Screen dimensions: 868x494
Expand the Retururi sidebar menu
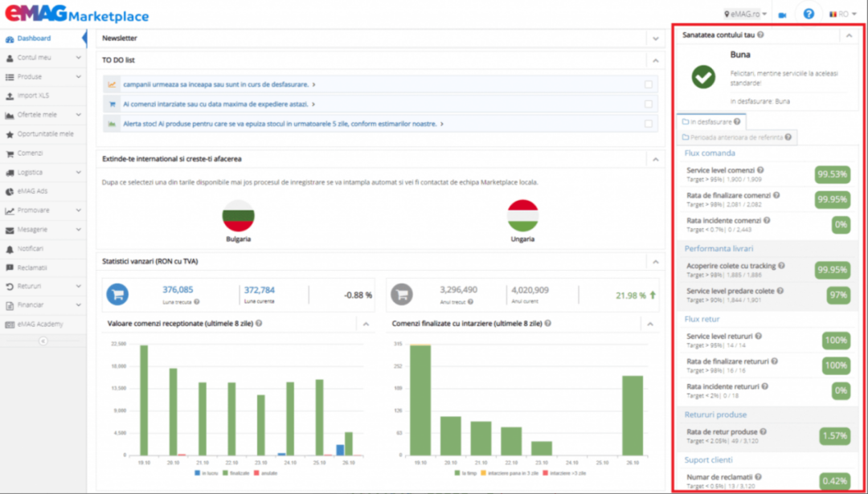42,286
